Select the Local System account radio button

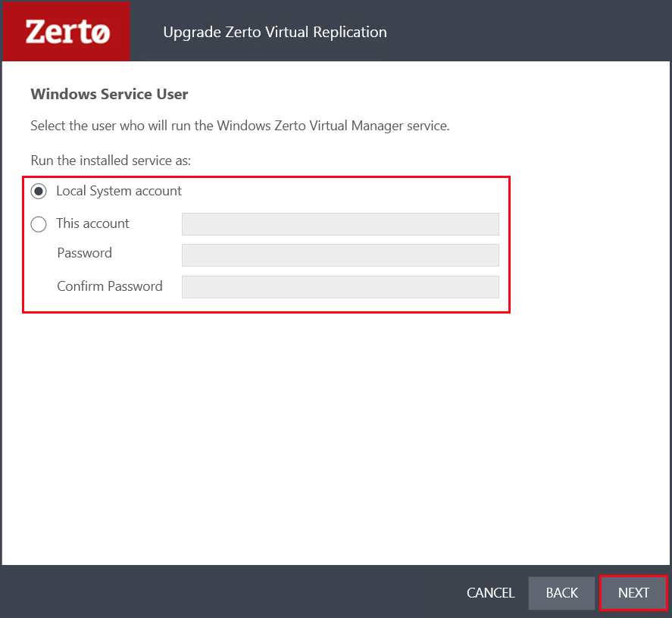tap(39, 191)
